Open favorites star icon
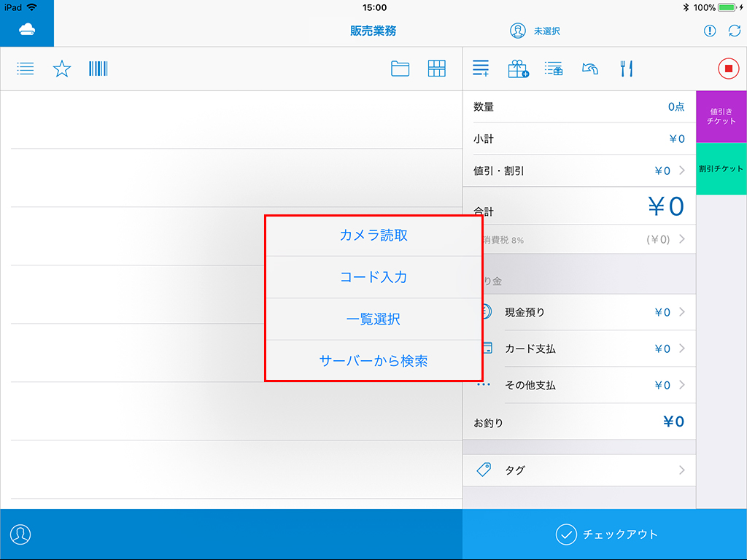 point(62,69)
